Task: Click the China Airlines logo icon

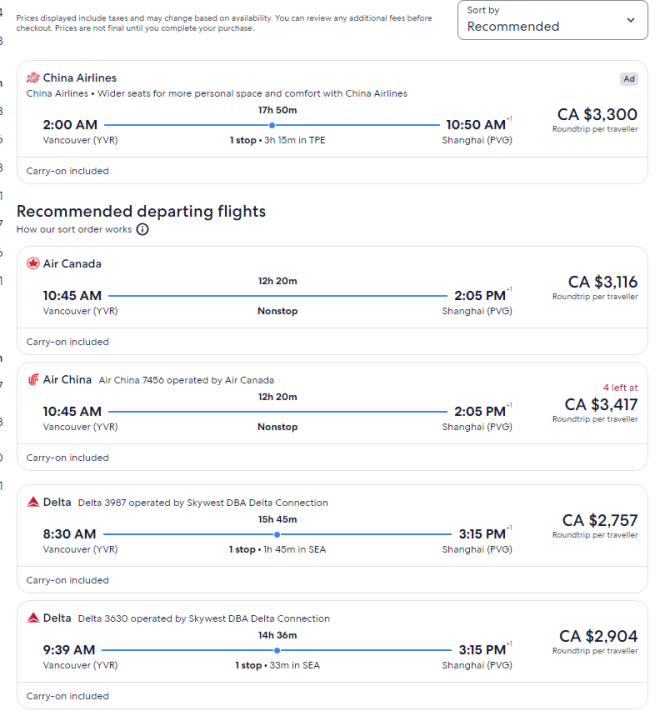Action: coord(33,78)
